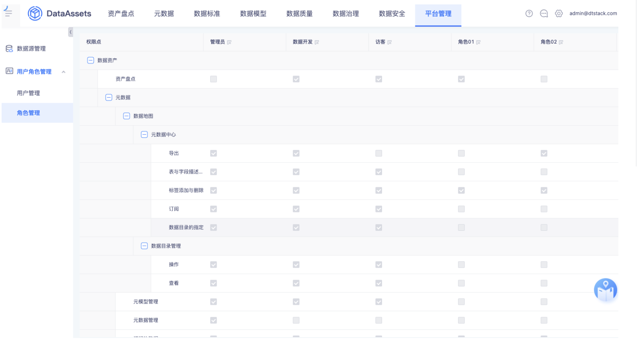
Task: Click the 标签添加与删除 row label
Action: pyautogui.click(x=186, y=190)
